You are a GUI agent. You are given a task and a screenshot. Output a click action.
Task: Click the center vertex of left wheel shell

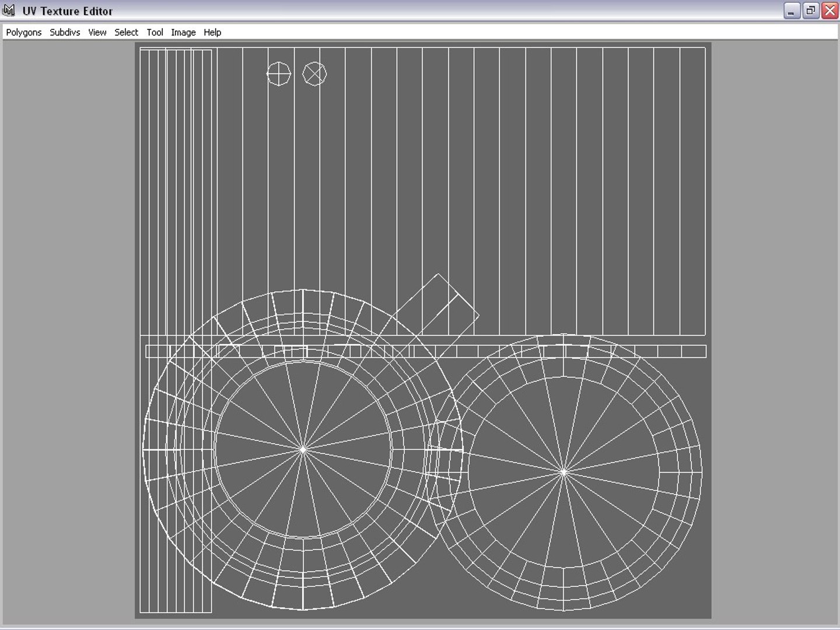point(303,449)
